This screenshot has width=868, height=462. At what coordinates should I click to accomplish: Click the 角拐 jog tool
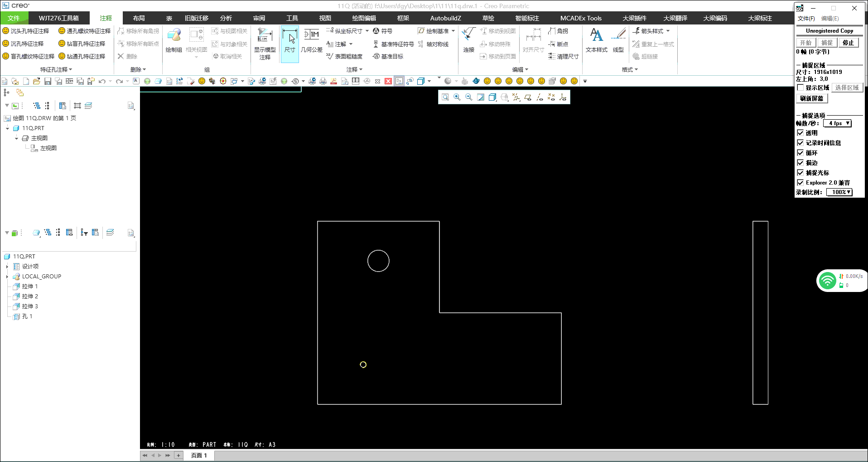(x=558, y=31)
